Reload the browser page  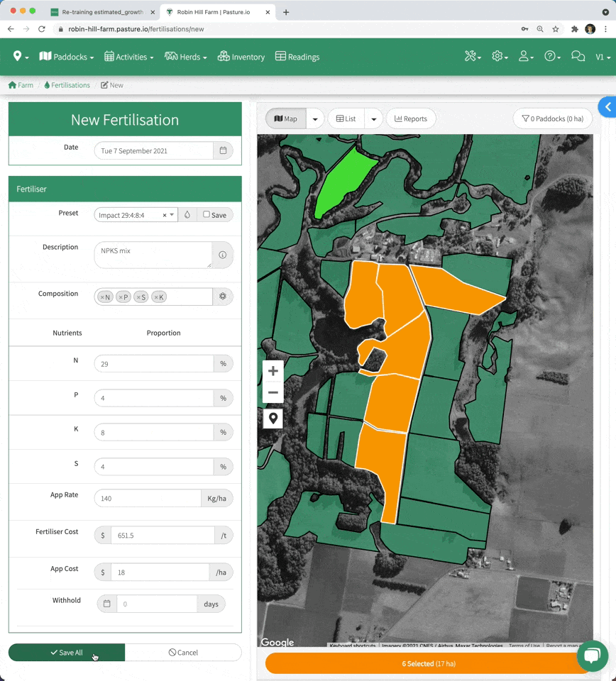[42, 29]
